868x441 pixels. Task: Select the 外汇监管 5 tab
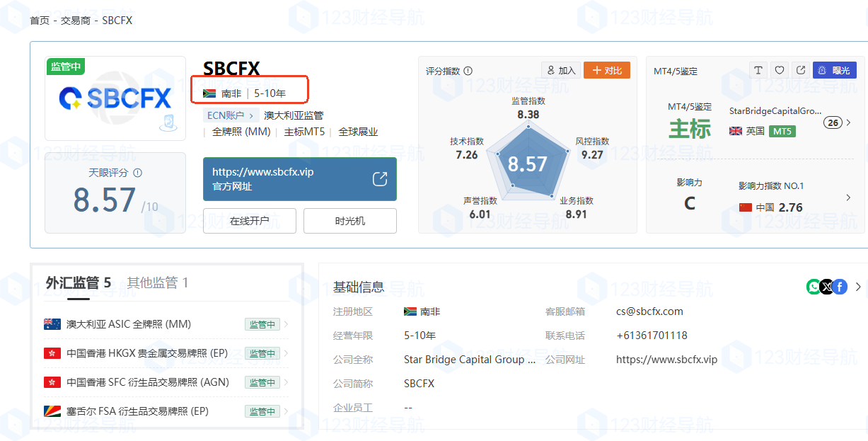click(x=79, y=283)
